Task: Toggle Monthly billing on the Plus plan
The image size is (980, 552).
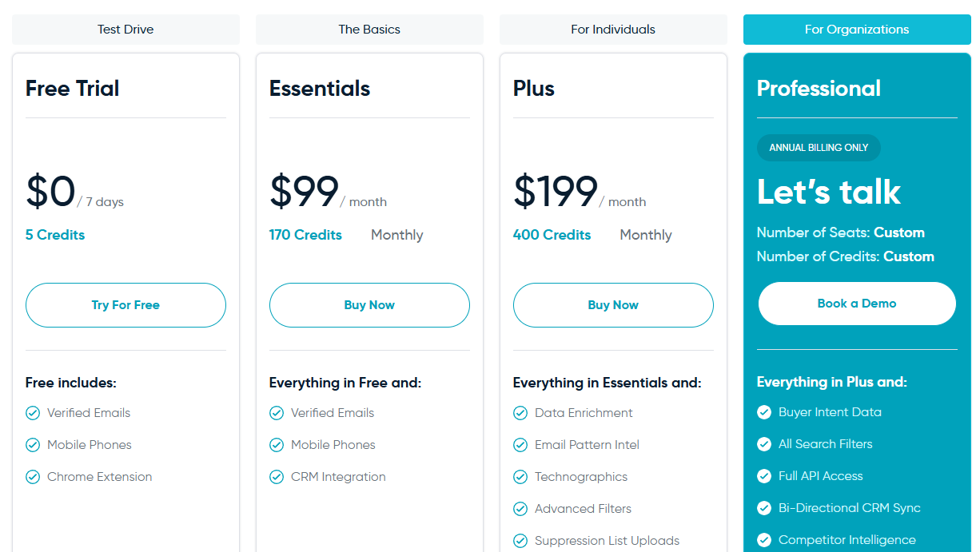Action: [x=646, y=235]
